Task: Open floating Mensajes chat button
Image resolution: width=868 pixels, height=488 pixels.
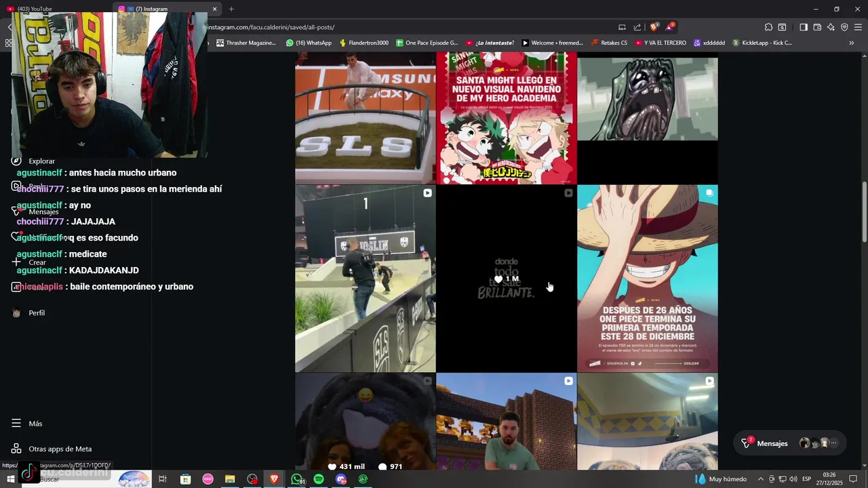Action: coord(790,443)
